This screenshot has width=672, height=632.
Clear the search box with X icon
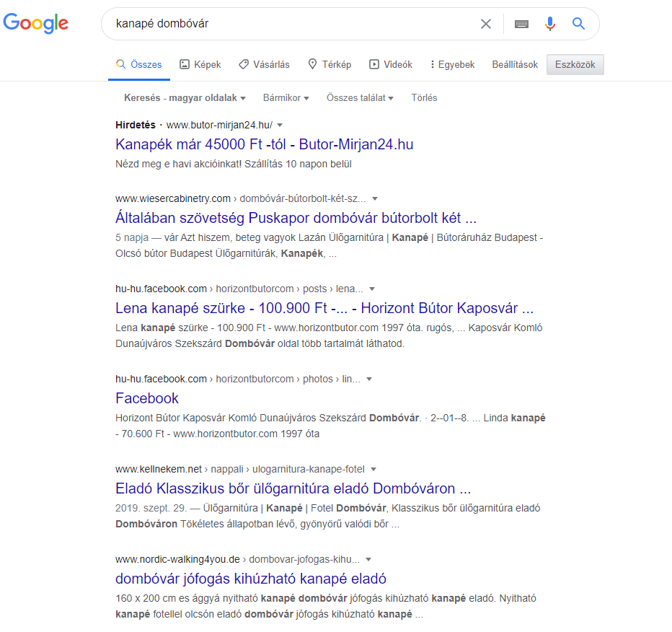pos(485,24)
